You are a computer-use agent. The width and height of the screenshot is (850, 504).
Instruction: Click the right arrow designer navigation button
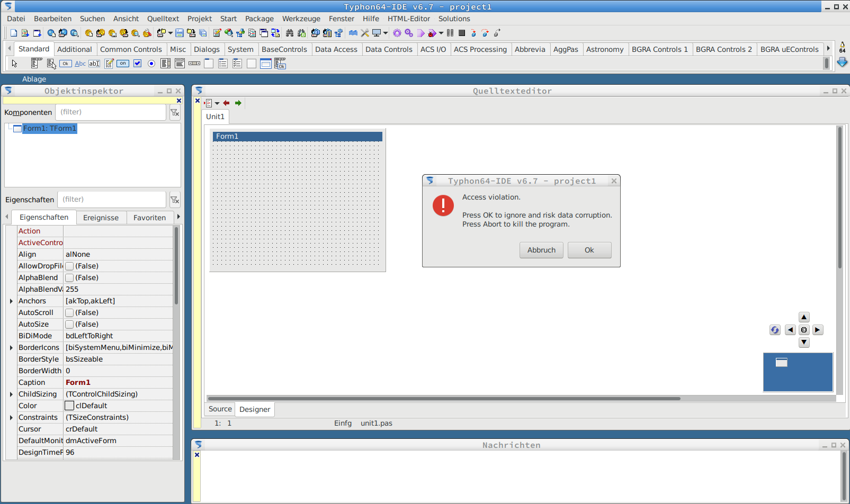tap(818, 330)
